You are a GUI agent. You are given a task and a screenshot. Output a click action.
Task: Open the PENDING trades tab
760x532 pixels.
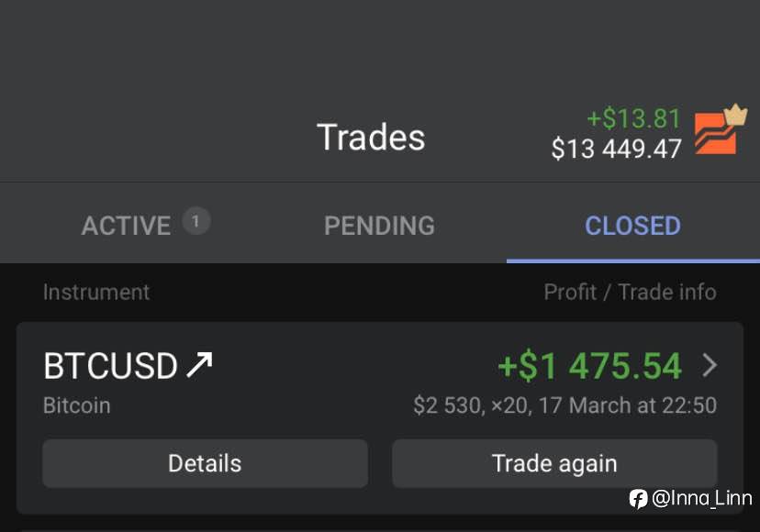379,226
